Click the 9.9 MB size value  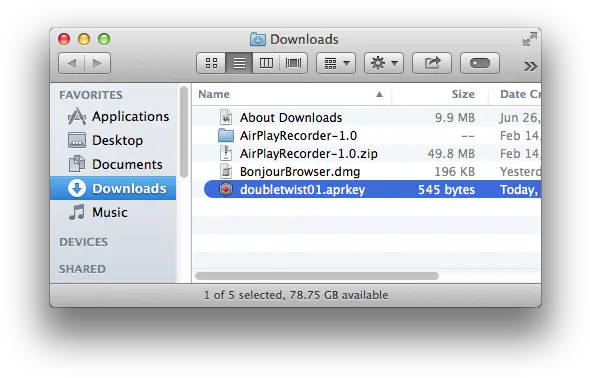point(455,118)
